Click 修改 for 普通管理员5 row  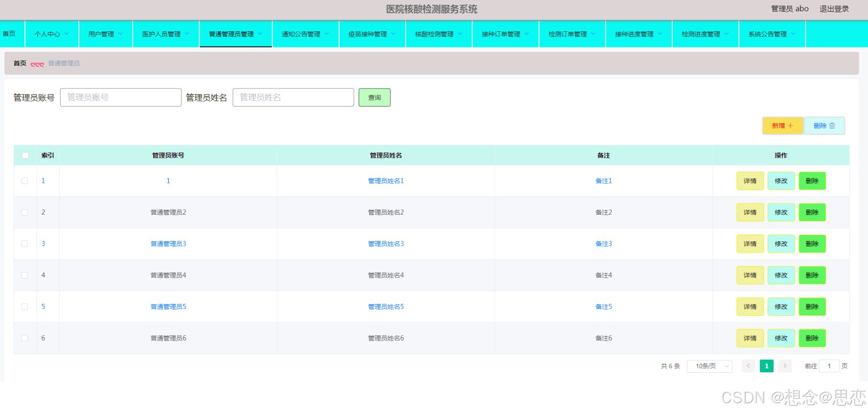click(x=781, y=306)
